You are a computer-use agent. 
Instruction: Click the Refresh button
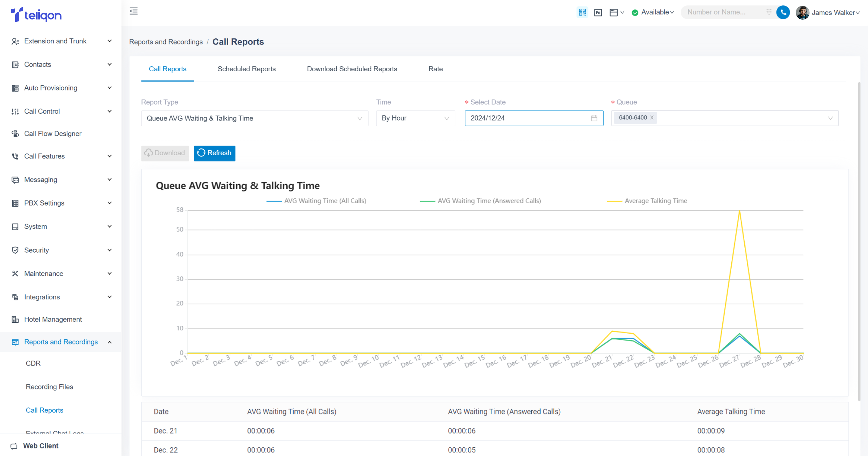(x=214, y=153)
